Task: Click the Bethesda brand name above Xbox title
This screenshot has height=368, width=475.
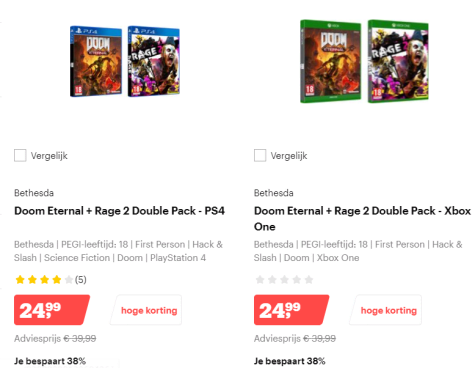Action: (274, 193)
